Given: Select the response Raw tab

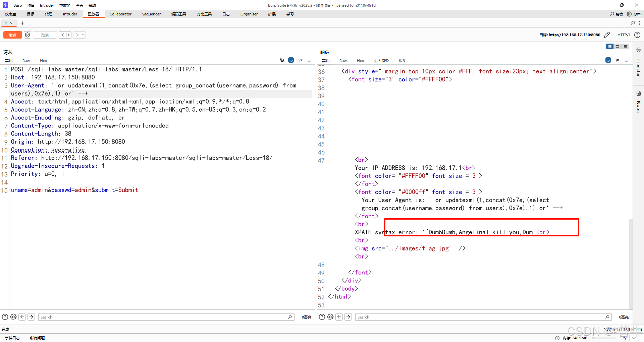Looking at the screenshot, I should [343, 61].
